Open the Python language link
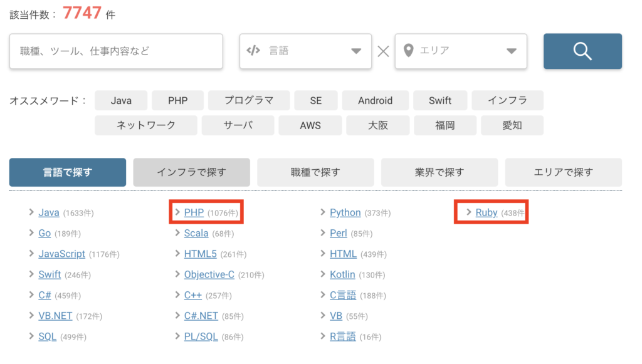This screenshot has height=364, width=642. tap(345, 212)
